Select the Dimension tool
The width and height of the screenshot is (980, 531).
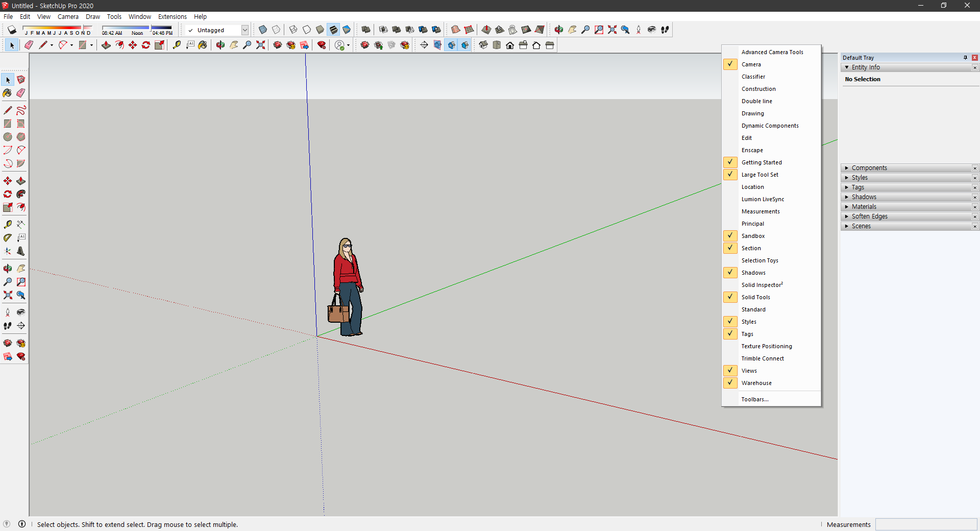[x=21, y=224]
